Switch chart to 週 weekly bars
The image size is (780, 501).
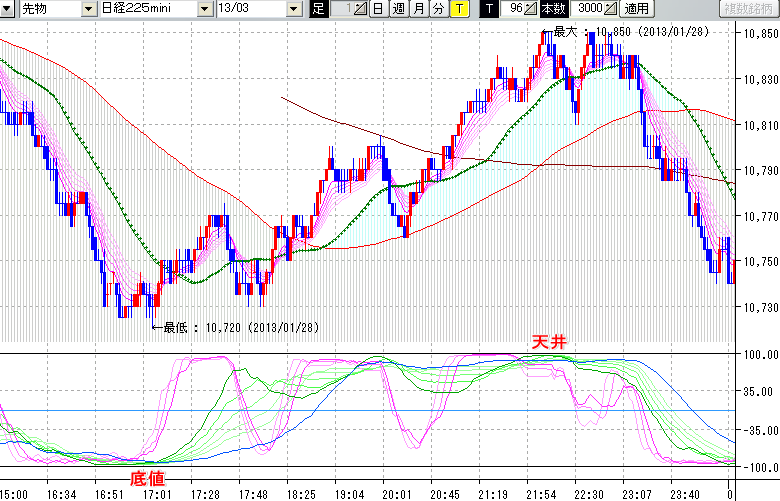(x=398, y=9)
